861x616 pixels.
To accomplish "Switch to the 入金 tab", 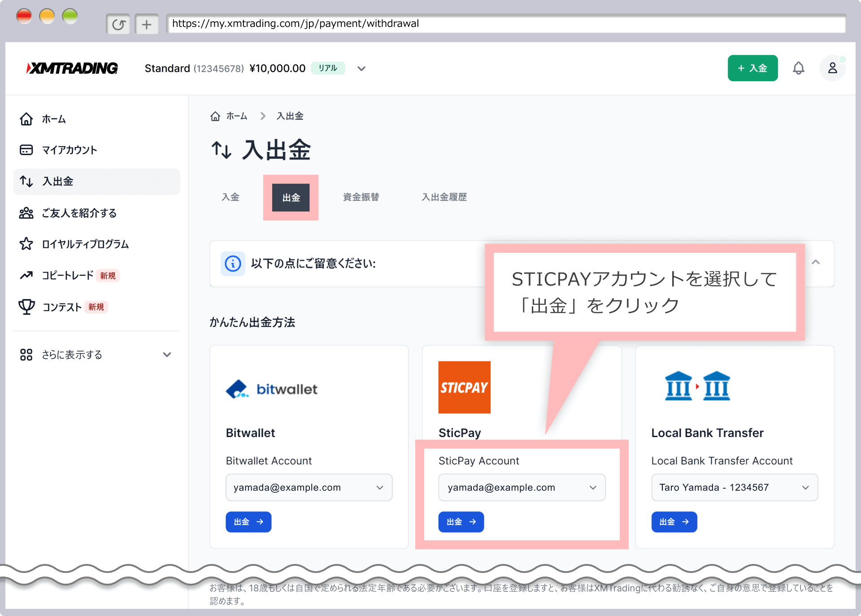I will click(230, 197).
